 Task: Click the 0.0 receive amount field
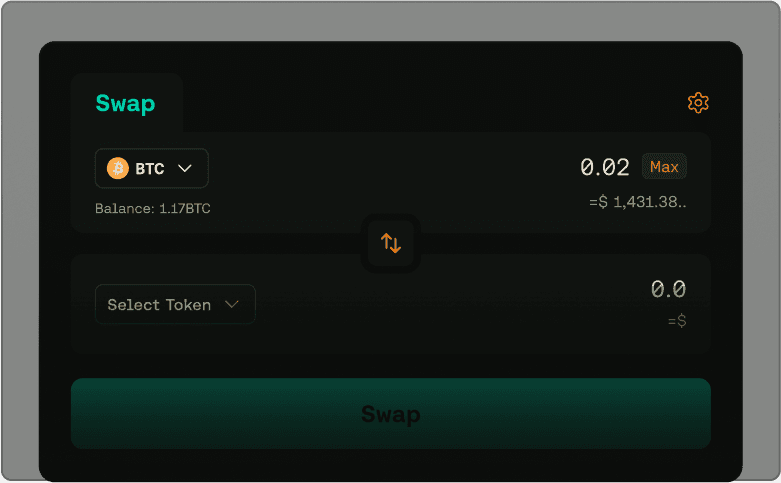(668, 289)
